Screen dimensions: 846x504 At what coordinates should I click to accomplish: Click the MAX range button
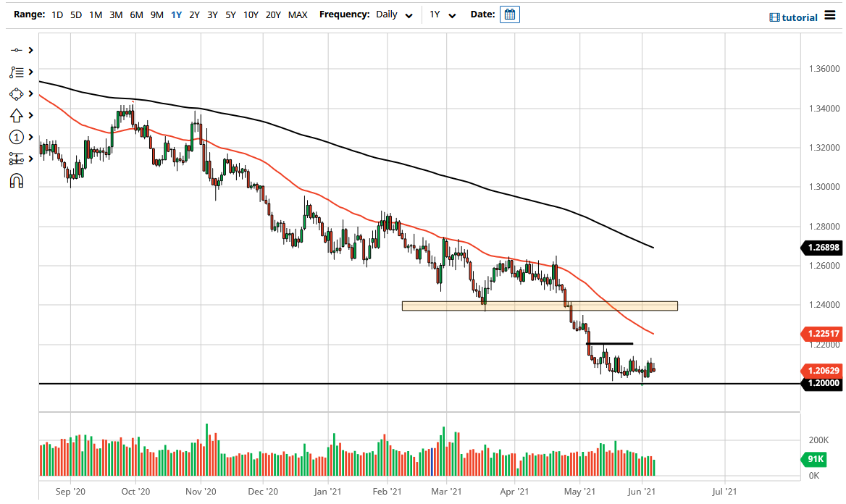297,14
